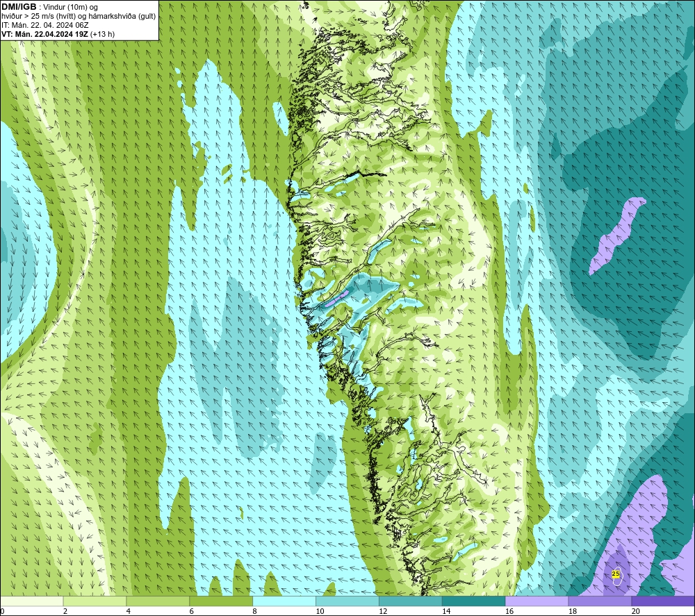Click the scale label '2'

(65, 612)
